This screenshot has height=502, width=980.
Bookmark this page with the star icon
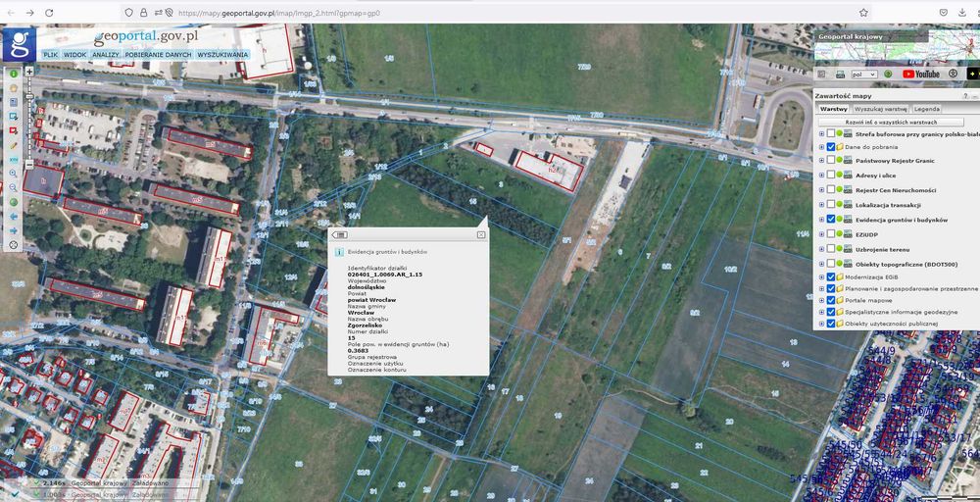(x=863, y=13)
